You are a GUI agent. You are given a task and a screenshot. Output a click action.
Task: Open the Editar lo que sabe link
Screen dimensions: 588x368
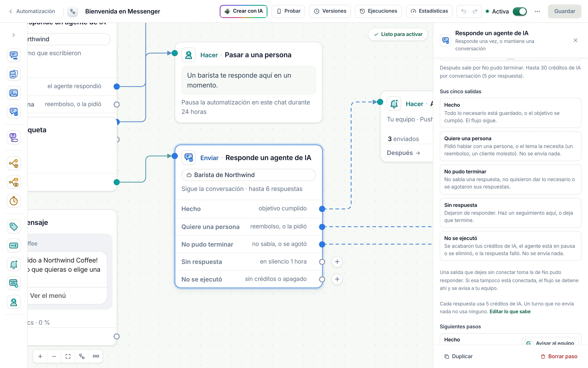[510, 312]
